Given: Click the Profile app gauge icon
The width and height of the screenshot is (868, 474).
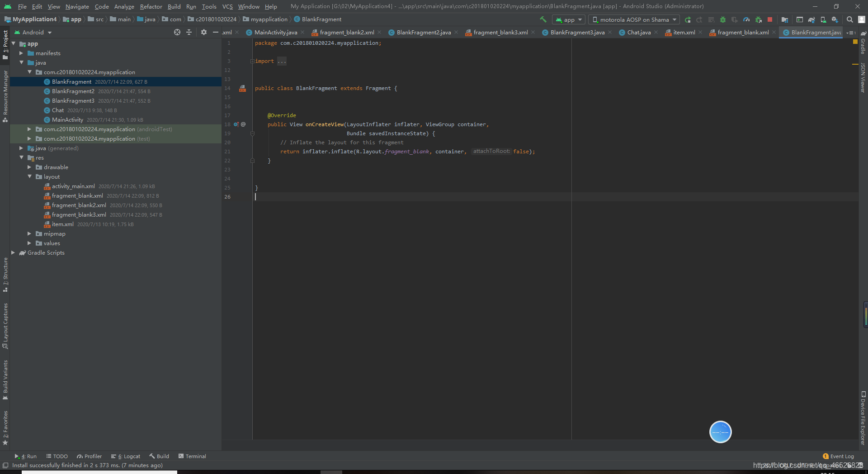Looking at the screenshot, I should coord(746,19).
